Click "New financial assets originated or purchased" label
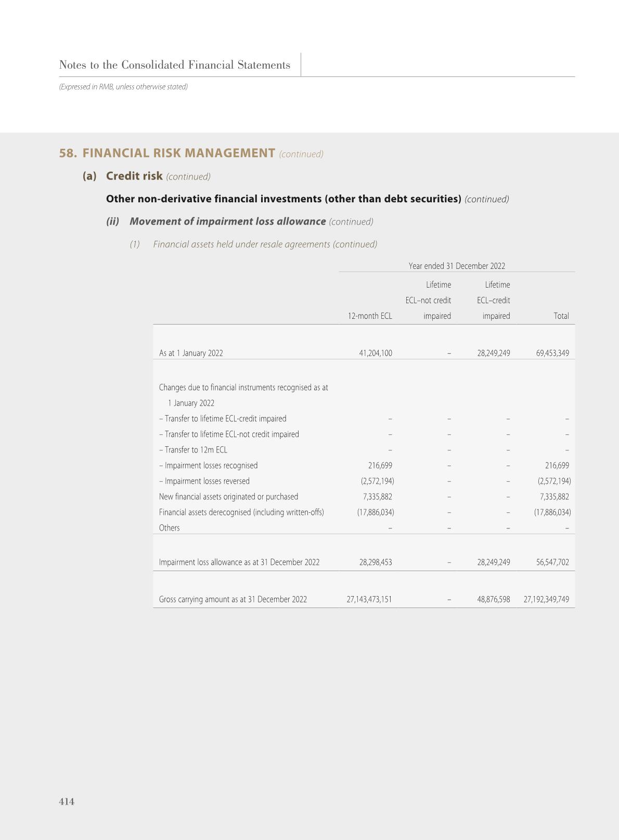The width and height of the screenshot is (619, 840). coord(228,497)
